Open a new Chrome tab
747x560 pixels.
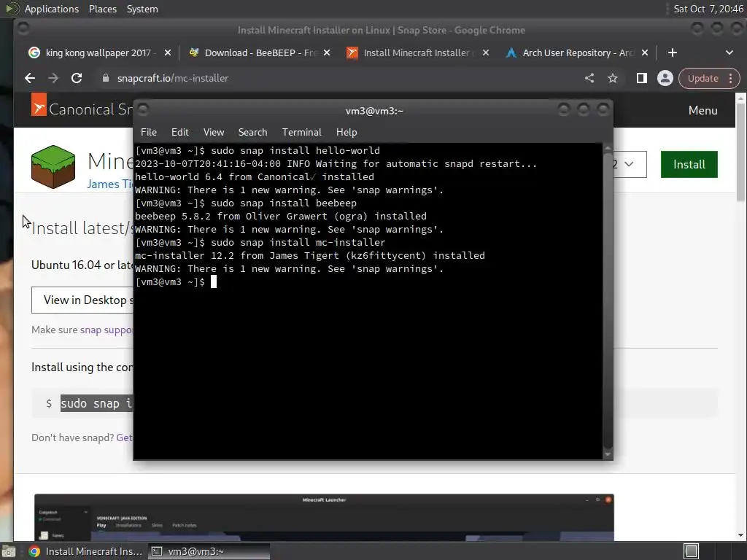pos(672,52)
